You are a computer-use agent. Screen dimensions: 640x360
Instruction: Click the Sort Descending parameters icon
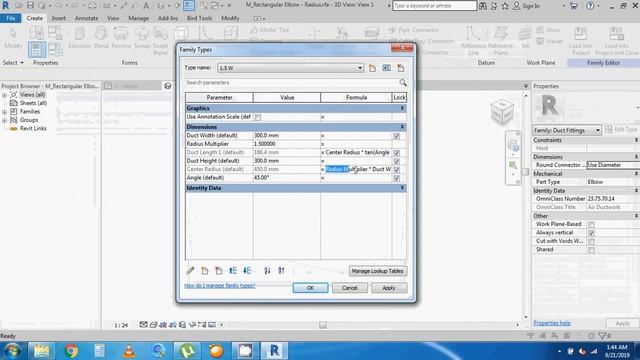281,271
